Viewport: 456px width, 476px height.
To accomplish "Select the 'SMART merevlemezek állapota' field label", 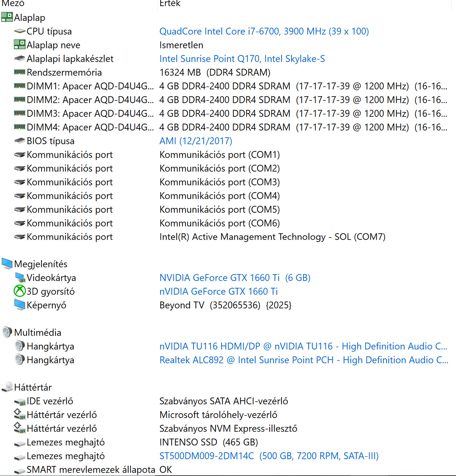I will [91, 470].
